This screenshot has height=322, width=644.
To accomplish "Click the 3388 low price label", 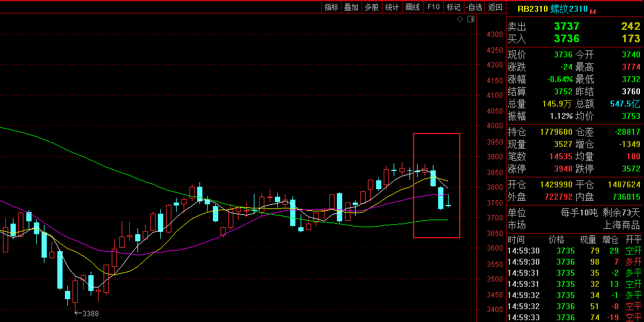I will (90, 313).
